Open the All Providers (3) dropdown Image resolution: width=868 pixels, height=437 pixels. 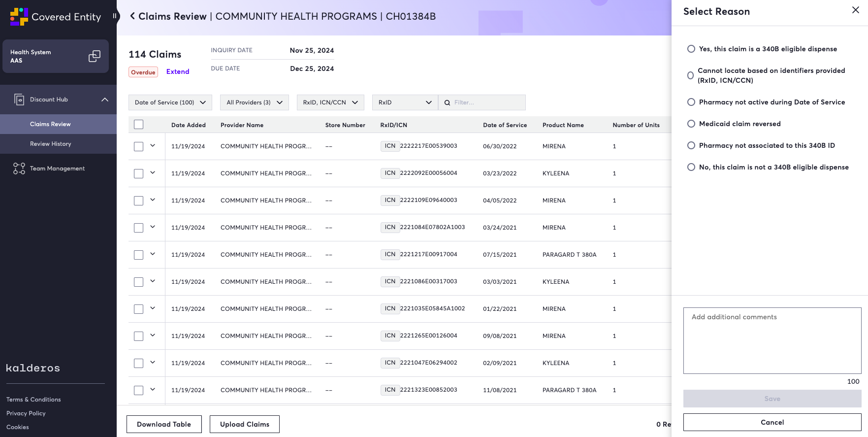tap(255, 102)
